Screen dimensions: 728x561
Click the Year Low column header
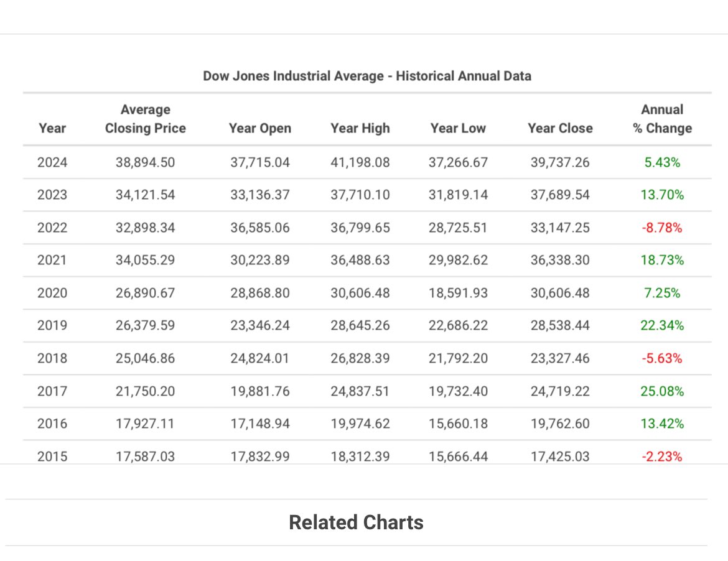[458, 128]
